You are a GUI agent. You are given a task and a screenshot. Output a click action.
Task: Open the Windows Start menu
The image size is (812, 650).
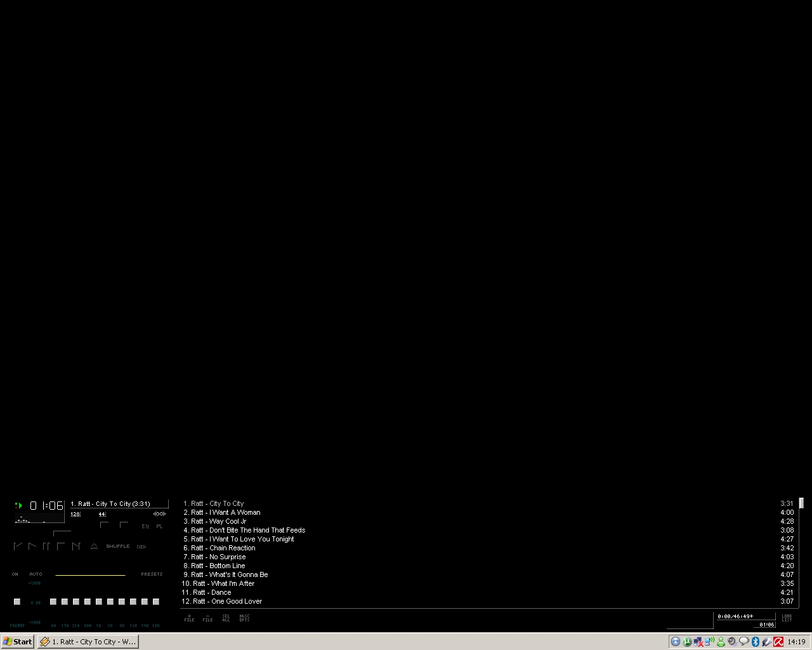(18, 642)
